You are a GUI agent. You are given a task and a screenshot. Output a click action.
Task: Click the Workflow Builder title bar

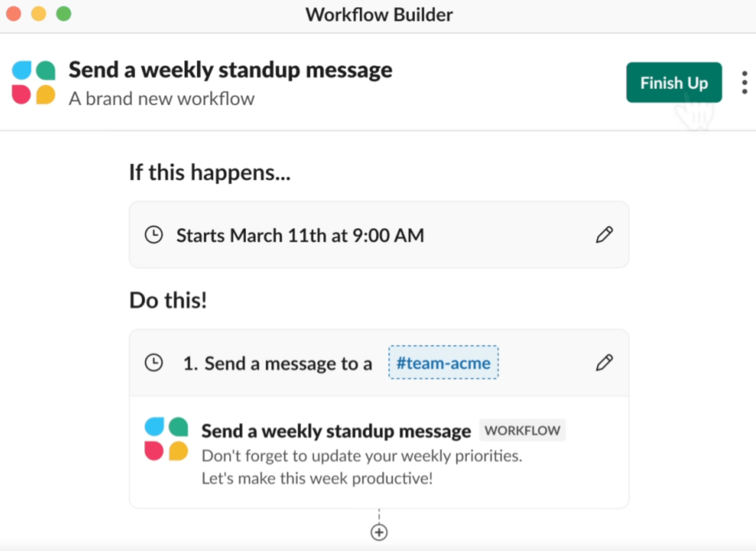pos(378,15)
